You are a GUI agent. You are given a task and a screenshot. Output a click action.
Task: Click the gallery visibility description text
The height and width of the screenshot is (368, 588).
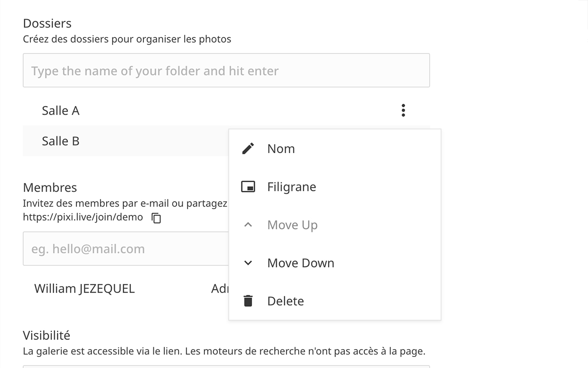pos(224,351)
